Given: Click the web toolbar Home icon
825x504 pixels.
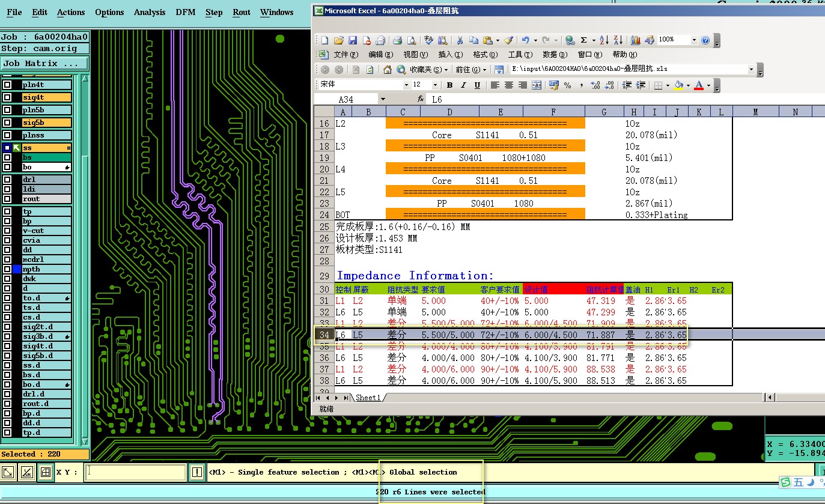Looking at the screenshot, I should pos(388,70).
